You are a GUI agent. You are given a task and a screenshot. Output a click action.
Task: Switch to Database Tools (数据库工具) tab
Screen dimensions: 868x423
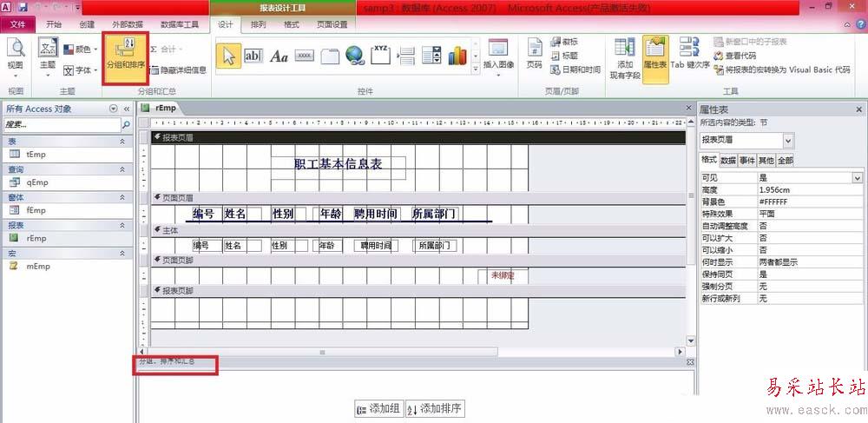(x=180, y=24)
